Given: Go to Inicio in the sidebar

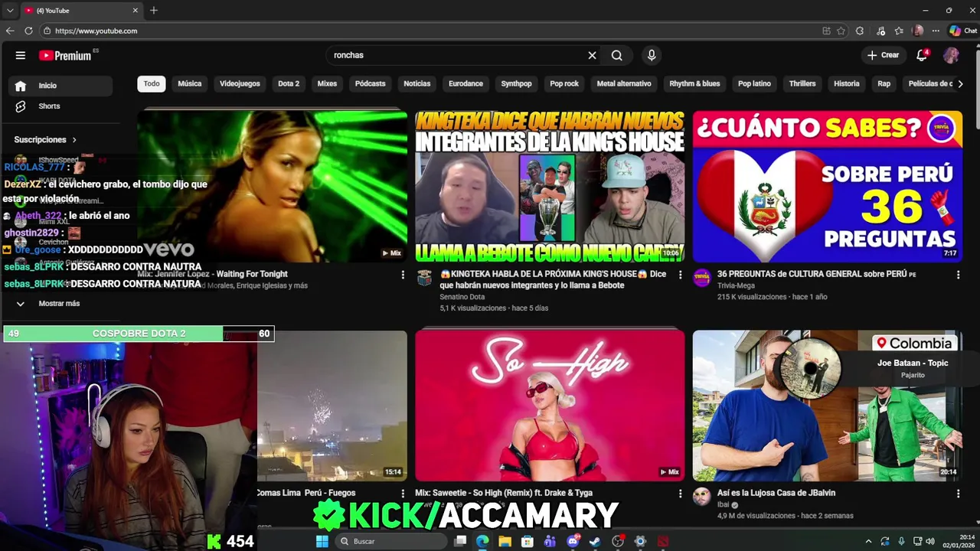Looking at the screenshot, I should pos(61,86).
